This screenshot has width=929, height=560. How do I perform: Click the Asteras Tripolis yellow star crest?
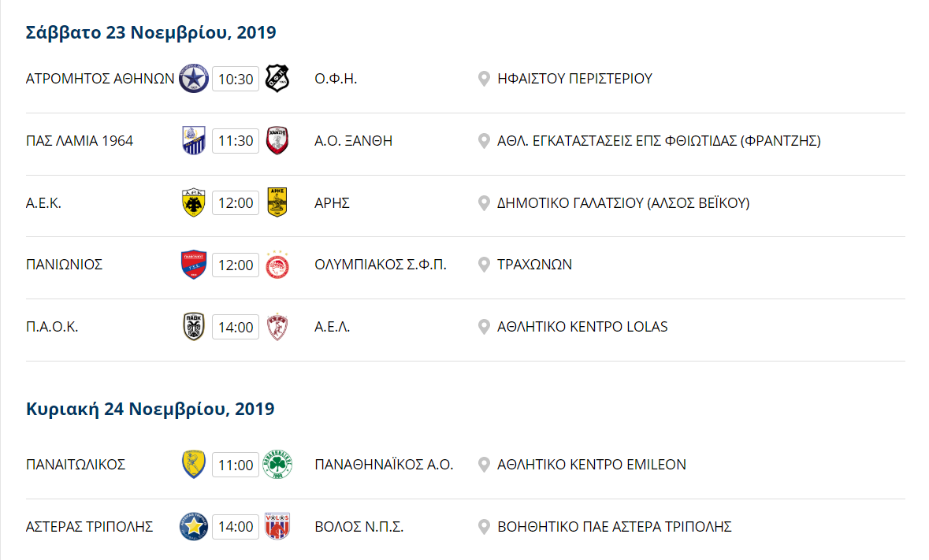pyautogui.click(x=194, y=526)
